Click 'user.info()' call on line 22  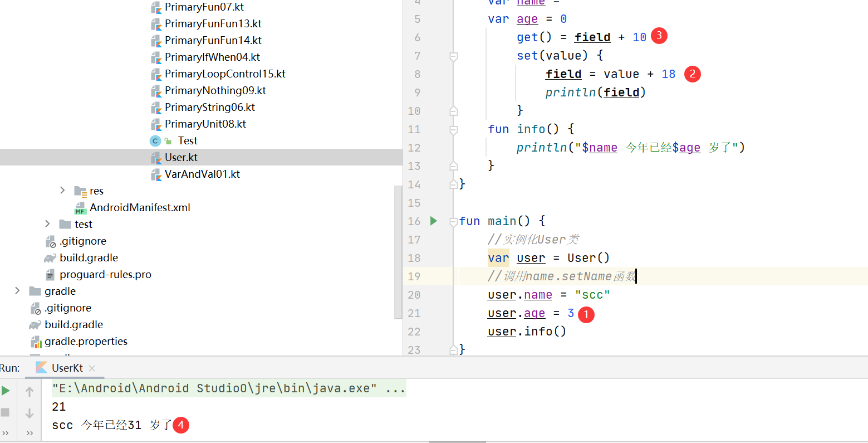click(x=527, y=332)
